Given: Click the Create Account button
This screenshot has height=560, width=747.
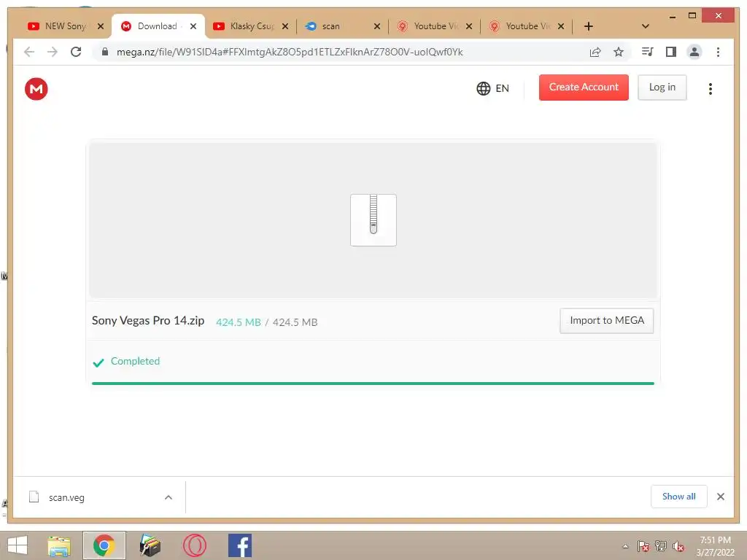Looking at the screenshot, I should (x=584, y=87).
